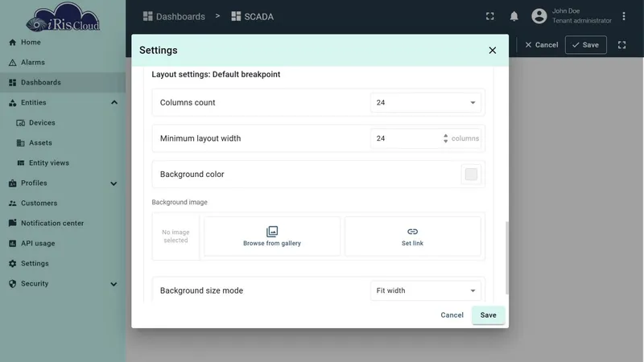This screenshot has height=362, width=644.
Task: Click the API usage chart icon
Action: (x=12, y=244)
